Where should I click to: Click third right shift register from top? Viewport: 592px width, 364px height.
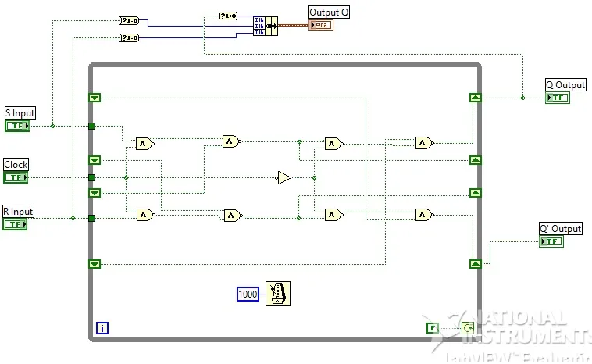[476, 193]
